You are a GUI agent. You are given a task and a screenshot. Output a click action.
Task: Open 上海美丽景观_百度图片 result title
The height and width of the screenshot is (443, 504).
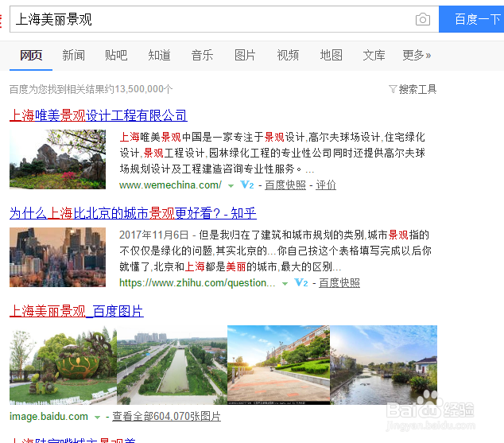pos(76,311)
